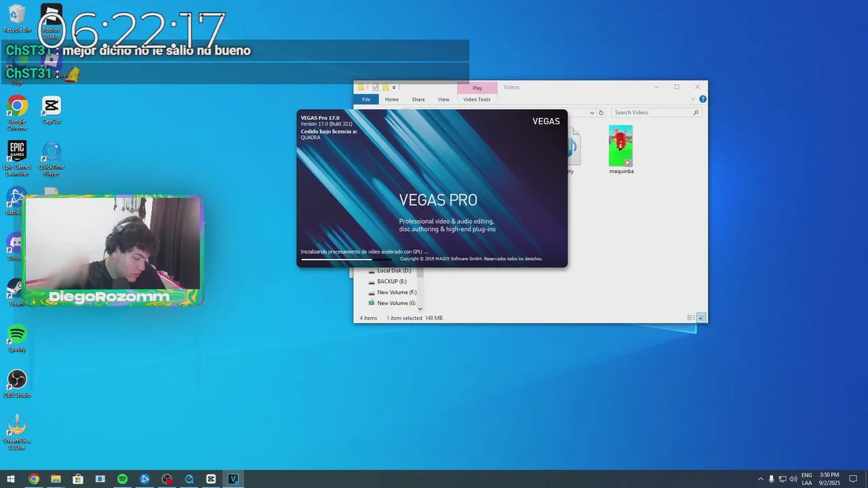Viewport: 868px width, 488px height.
Task: Switch to large icons view in Explorer
Action: click(x=701, y=317)
